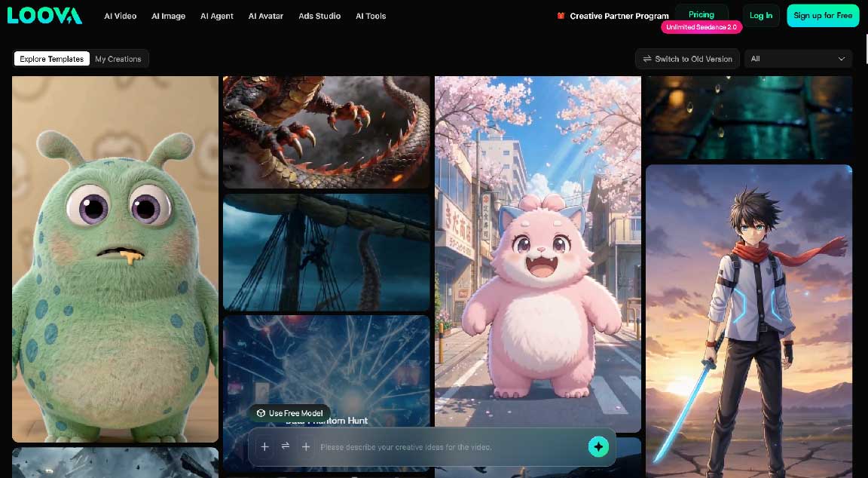Open the ship and tentacle template
The height and width of the screenshot is (478, 868).
tap(326, 252)
